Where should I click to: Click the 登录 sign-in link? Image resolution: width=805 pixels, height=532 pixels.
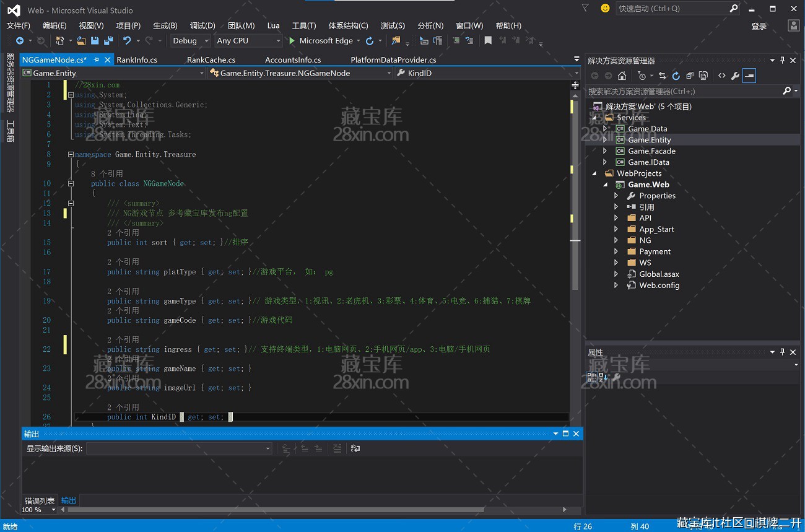coord(759,26)
